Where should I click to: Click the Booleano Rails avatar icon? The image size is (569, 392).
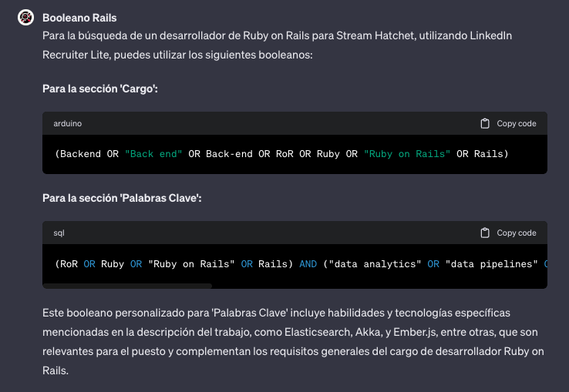25,18
